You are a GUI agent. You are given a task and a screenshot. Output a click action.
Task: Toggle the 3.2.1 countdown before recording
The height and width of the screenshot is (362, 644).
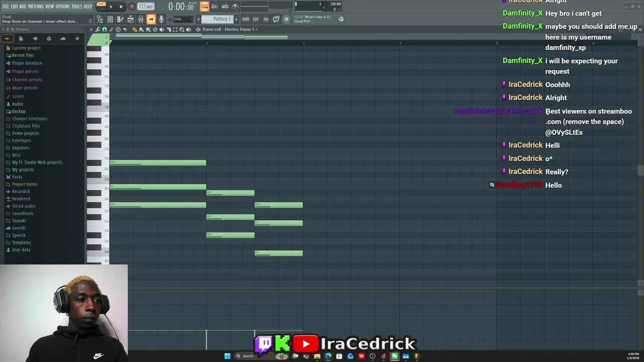point(215,7)
